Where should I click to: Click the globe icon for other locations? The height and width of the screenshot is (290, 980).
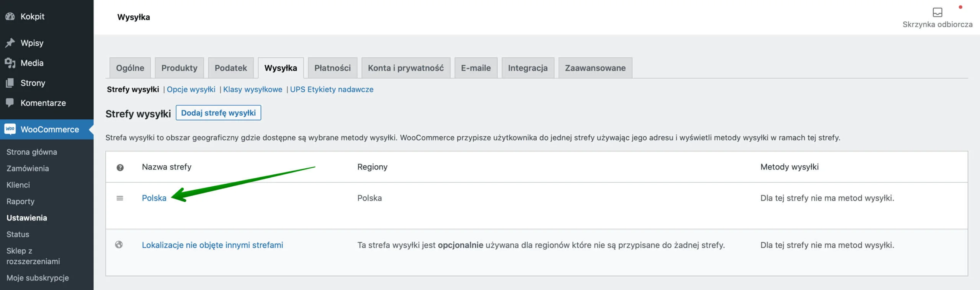pyautogui.click(x=119, y=245)
